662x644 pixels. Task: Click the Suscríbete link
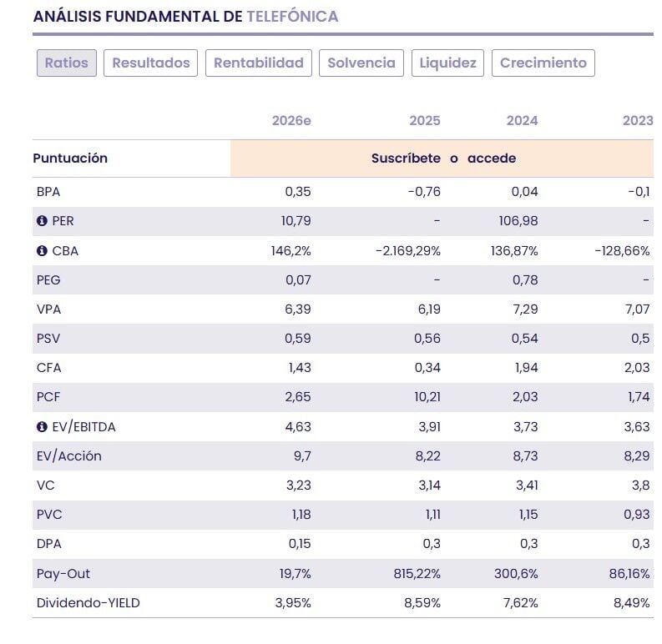coord(406,158)
